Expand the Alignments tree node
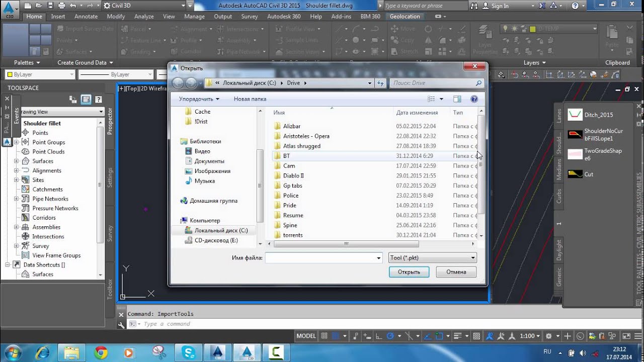Viewport: 644px width, 362px height. 16,170
